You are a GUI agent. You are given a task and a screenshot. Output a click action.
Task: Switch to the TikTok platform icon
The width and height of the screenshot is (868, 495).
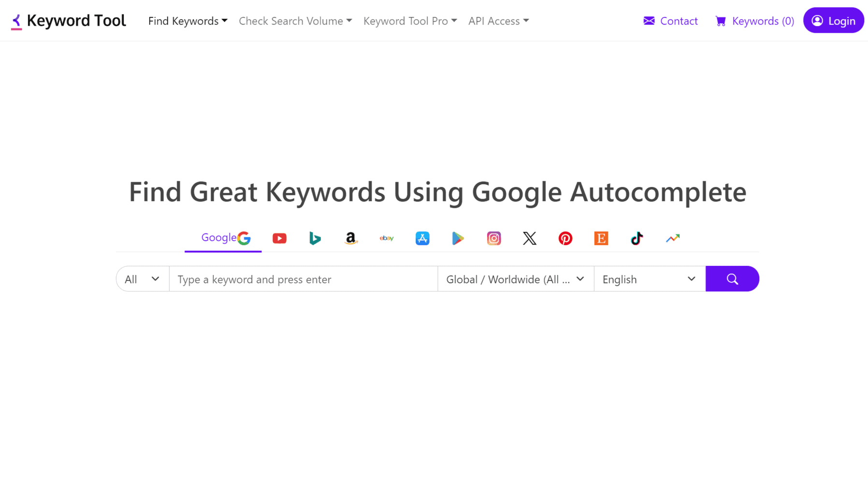[637, 238]
